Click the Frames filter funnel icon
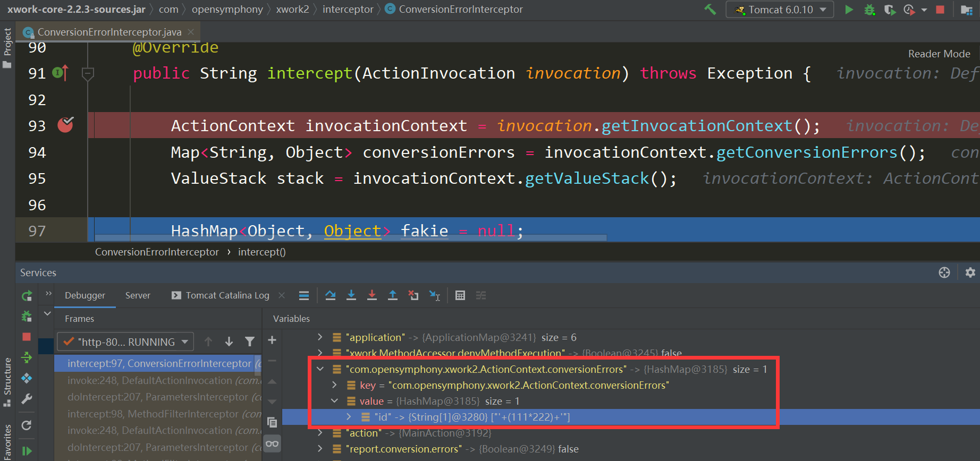Image resolution: width=980 pixels, height=461 pixels. pos(249,342)
